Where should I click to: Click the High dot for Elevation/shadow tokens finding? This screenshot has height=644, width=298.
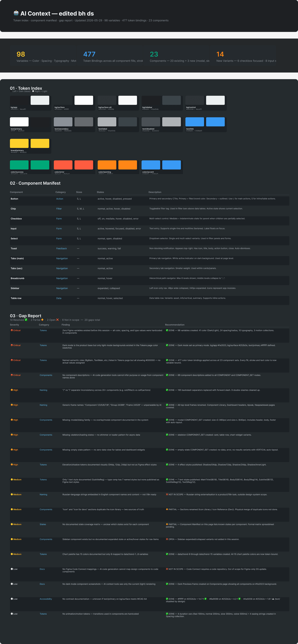click(x=12, y=465)
